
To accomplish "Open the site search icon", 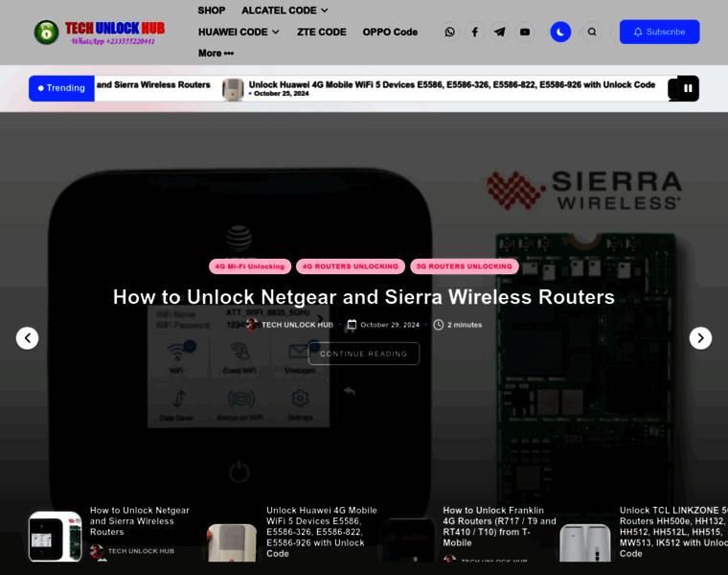I will click(x=592, y=32).
